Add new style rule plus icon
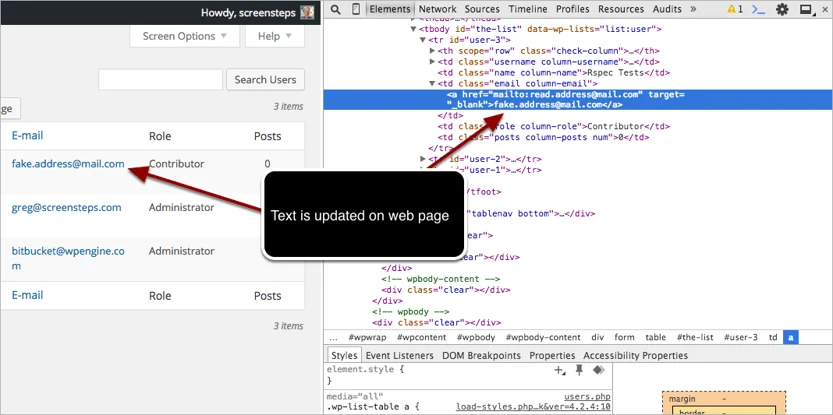833x415 pixels. pos(560,370)
